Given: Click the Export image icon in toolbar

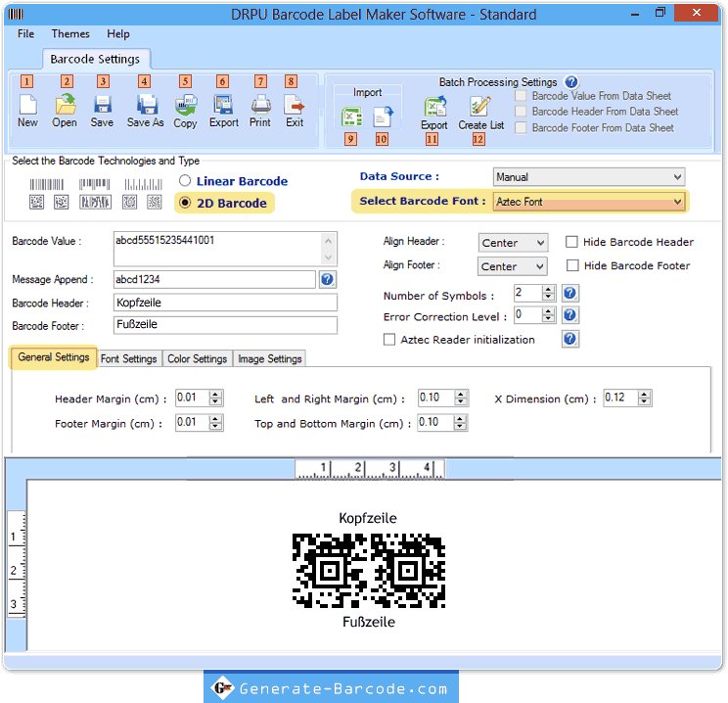Looking at the screenshot, I should 223,105.
